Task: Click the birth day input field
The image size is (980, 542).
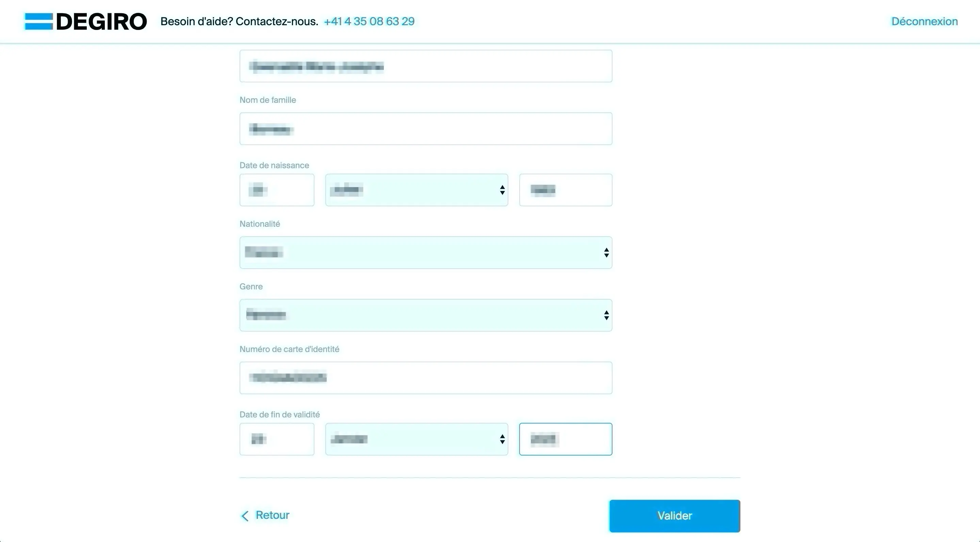Action: (x=277, y=190)
